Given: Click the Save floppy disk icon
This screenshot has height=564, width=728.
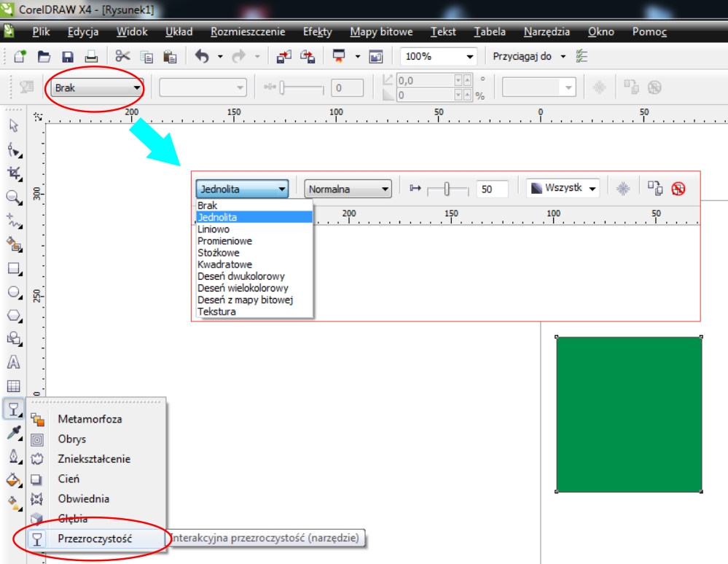Looking at the screenshot, I should click(68, 57).
